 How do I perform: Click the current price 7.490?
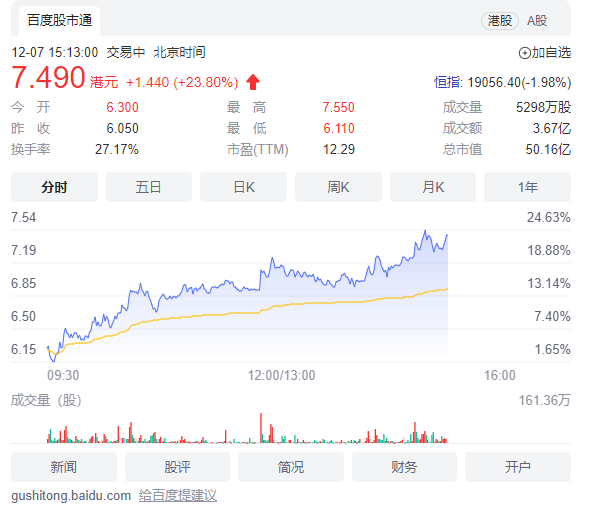pos(48,77)
